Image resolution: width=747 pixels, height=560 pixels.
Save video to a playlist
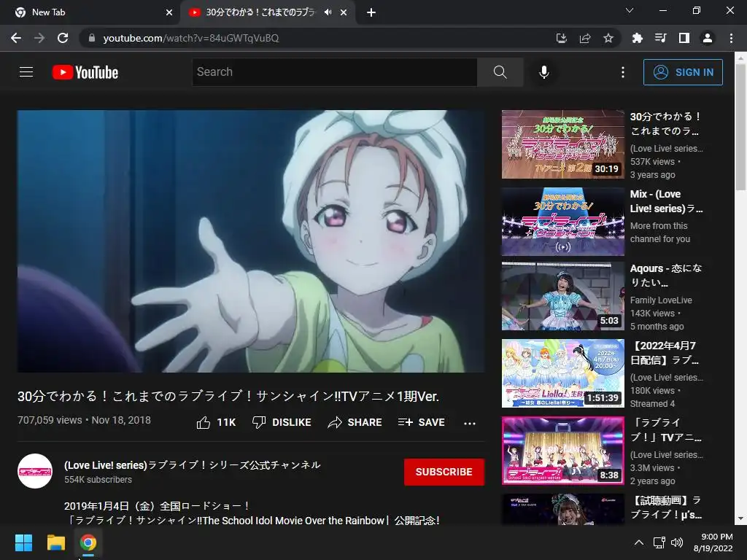point(421,422)
